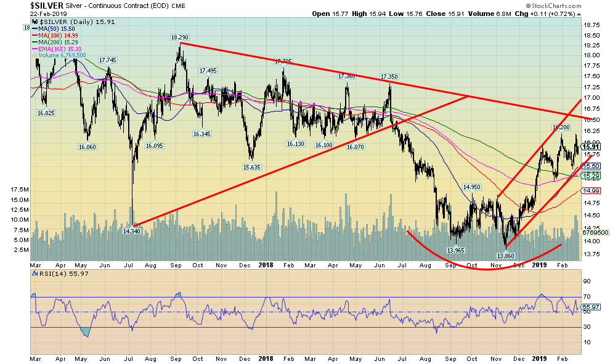
Task: Click the 14.950 price label
Action: (x=471, y=187)
